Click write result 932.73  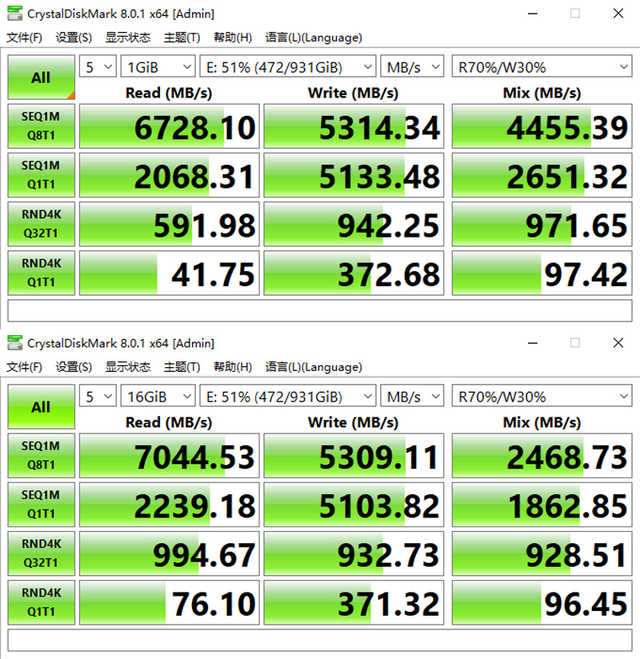tap(354, 554)
